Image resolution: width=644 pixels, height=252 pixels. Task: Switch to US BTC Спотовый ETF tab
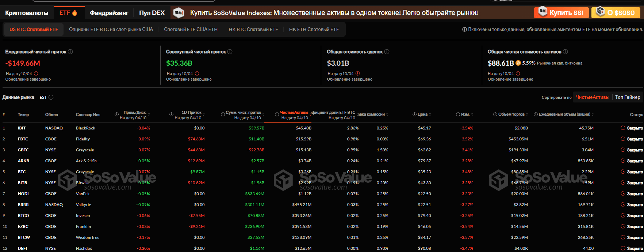(34, 30)
